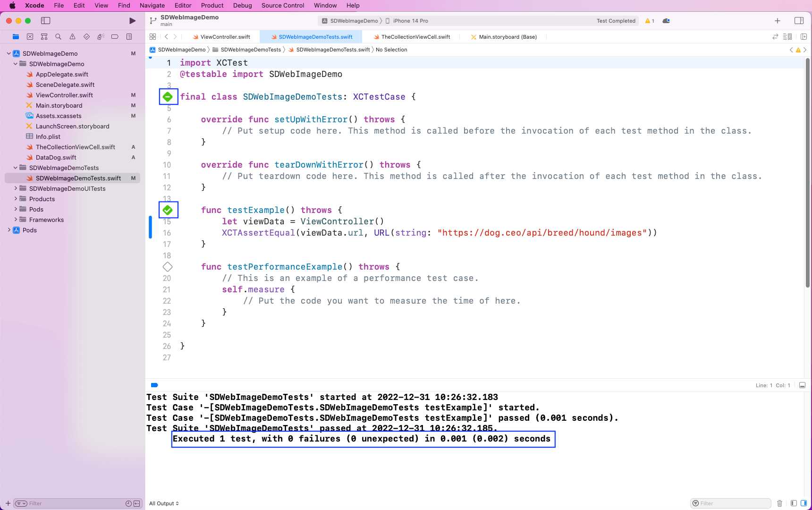Expand the SDWebImageDemoUITests folder

(x=16, y=188)
